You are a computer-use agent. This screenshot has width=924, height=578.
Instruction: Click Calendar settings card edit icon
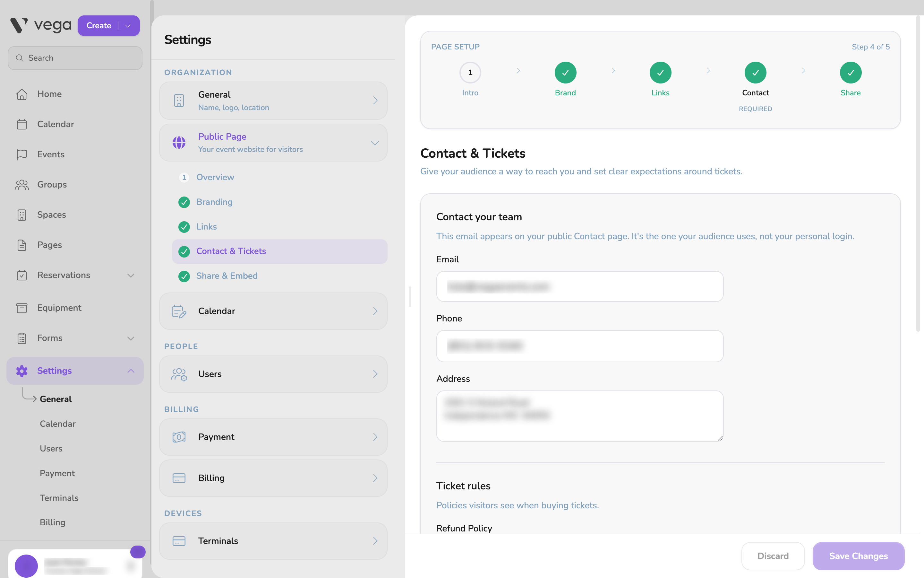(179, 311)
